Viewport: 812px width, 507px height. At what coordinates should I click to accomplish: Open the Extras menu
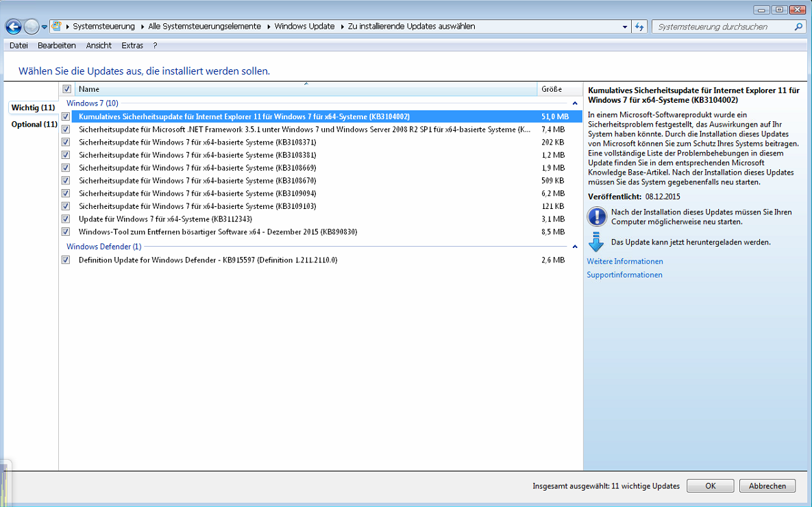[x=132, y=46]
